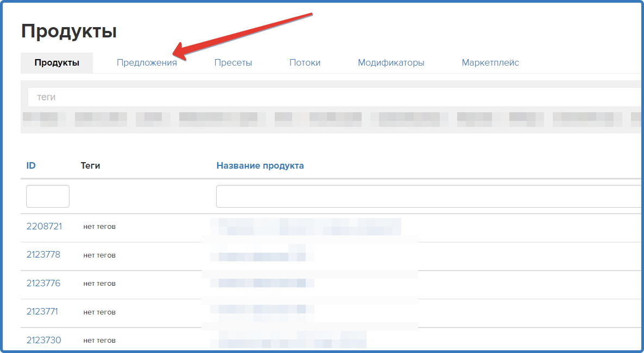
Task: Open product ID 2208721
Action: pos(45,226)
